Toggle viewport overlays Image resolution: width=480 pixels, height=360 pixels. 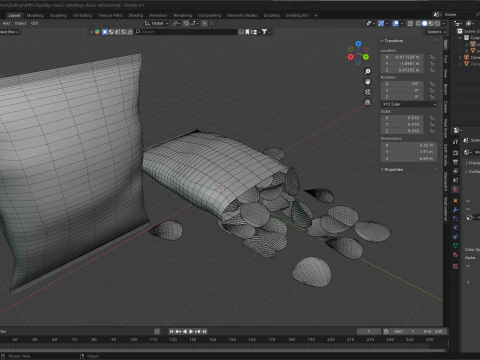click(x=396, y=23)
